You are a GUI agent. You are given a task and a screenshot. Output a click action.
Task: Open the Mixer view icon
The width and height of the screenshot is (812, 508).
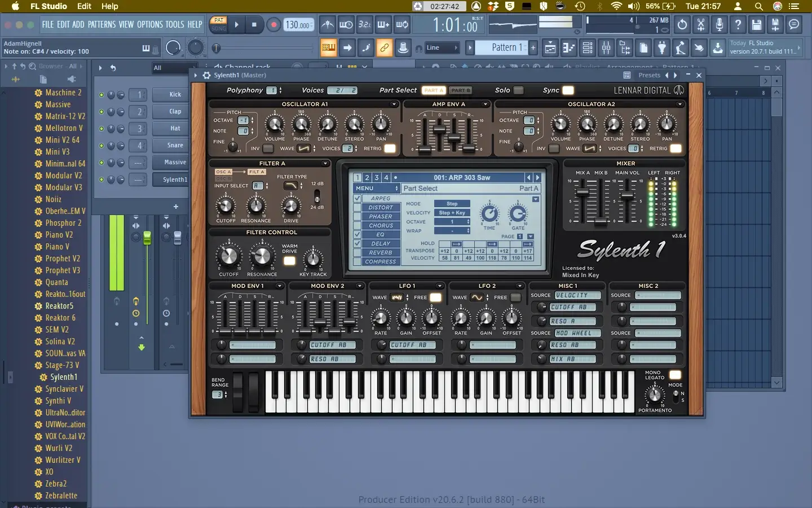click(606, 48)
